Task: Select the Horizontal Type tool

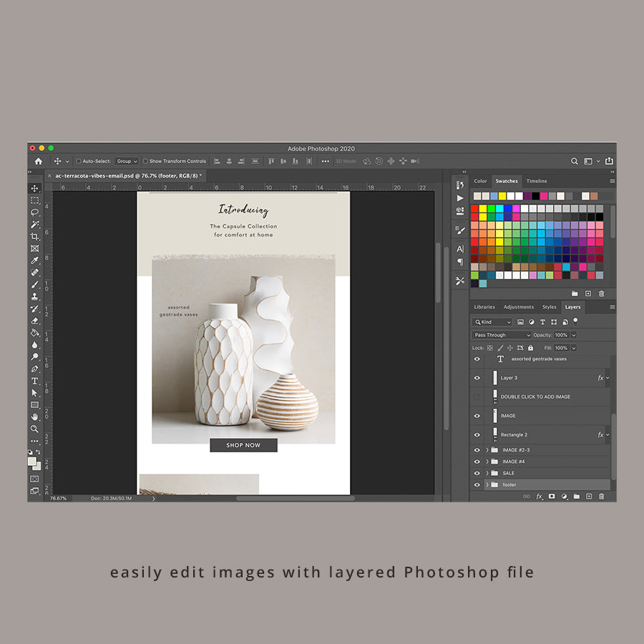Action: (34, 381)
